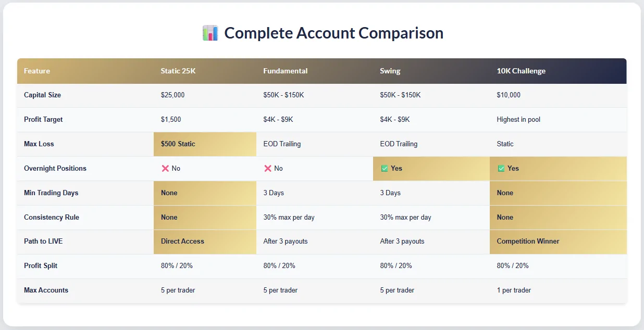Click the Competition Winner cell
644x330 pixels.
point(528,242)
